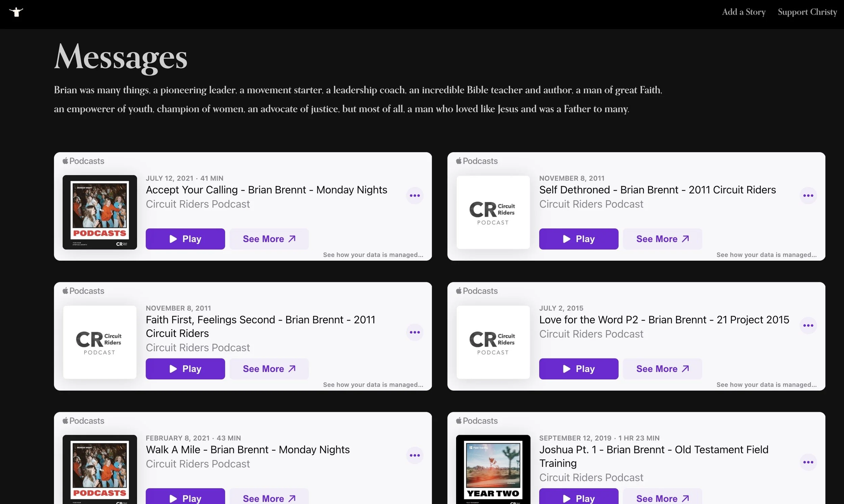This screenshot has height=504, width=844.
Task: Open options menu for Walk A Mile
Action: pos(415,455)
